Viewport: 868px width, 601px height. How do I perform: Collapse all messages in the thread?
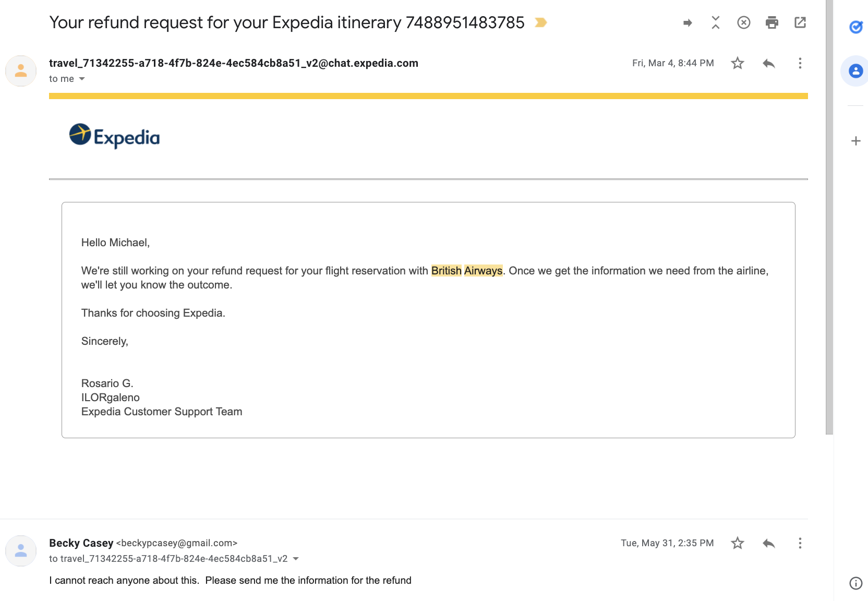pos(716,22)
